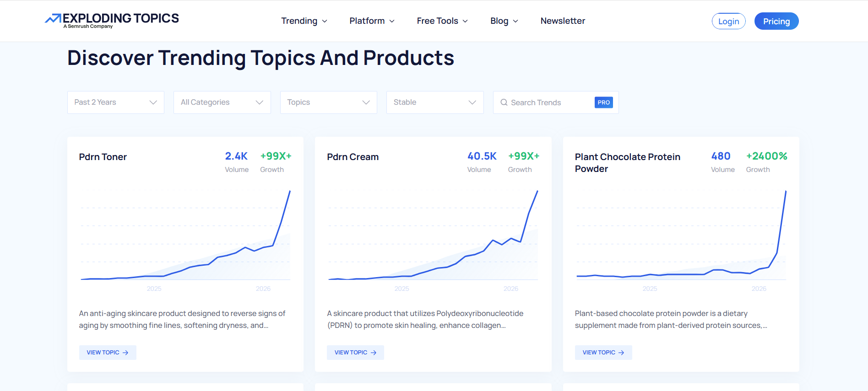Screen dimensions: 868x391
Task: Expand the Past 2 Years dropdown
Action: [x=116, y=102]
